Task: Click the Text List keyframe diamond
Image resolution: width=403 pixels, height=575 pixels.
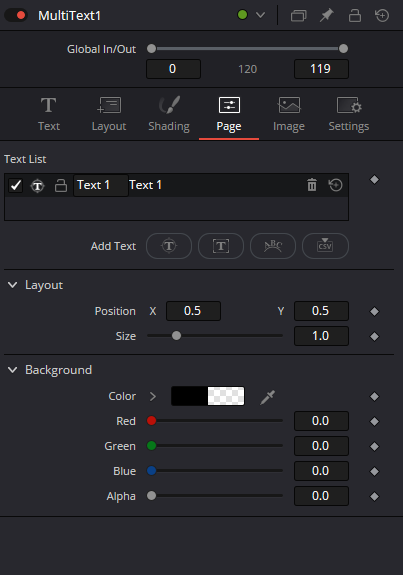Action: click(374, 179)
